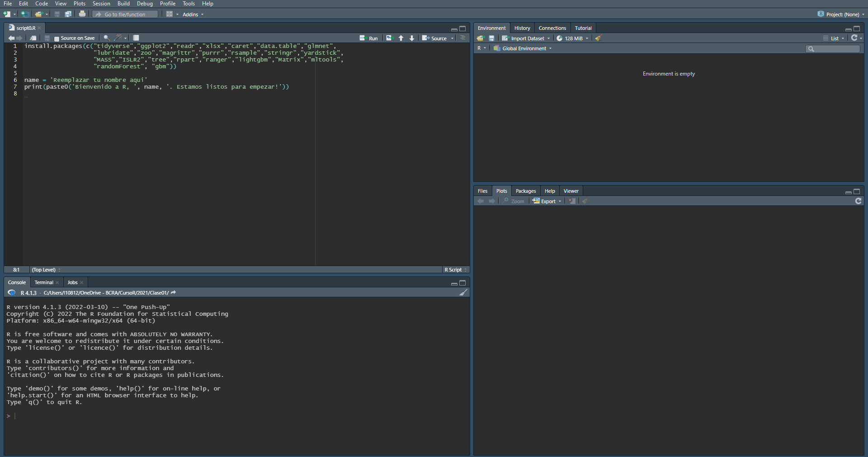Image resolution: width=868 pixels, height=457 pixels.
Task: Click the Run button
Action: (x=369, y=38)
